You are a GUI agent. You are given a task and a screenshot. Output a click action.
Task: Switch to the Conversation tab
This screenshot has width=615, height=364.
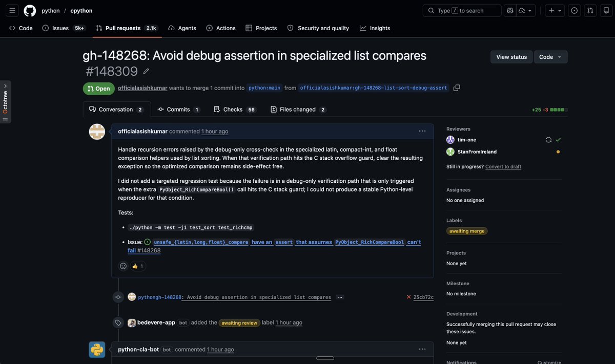pyautogui.click(x=117, y=109)
